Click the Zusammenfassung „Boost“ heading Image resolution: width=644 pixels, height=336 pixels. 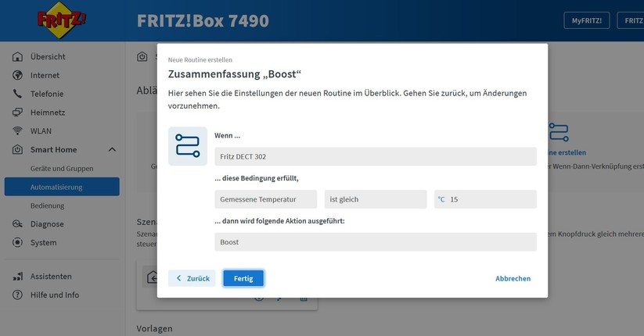235,74
